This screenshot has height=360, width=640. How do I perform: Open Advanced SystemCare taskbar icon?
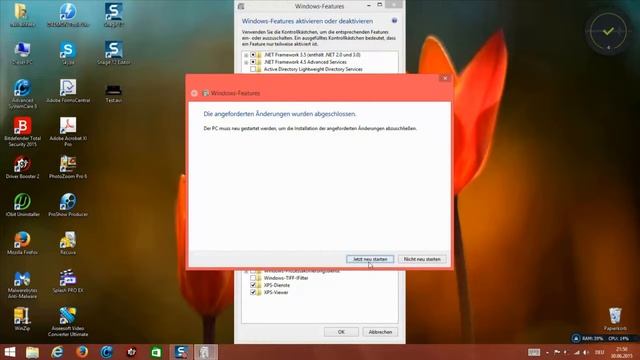point(107,352)
